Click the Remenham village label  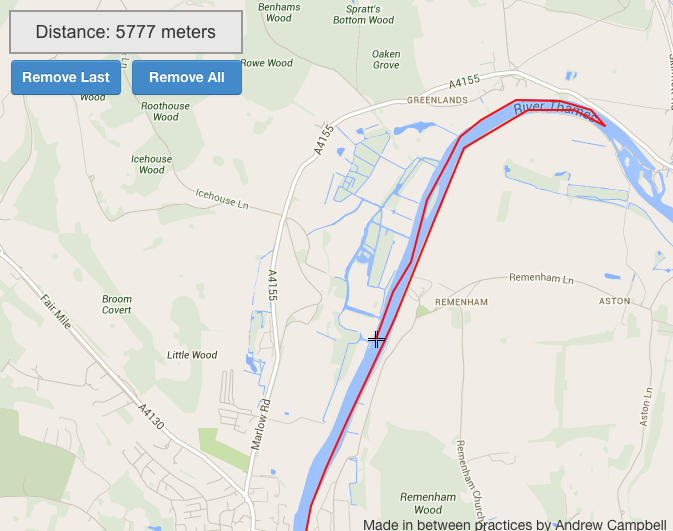click(461, 302)
